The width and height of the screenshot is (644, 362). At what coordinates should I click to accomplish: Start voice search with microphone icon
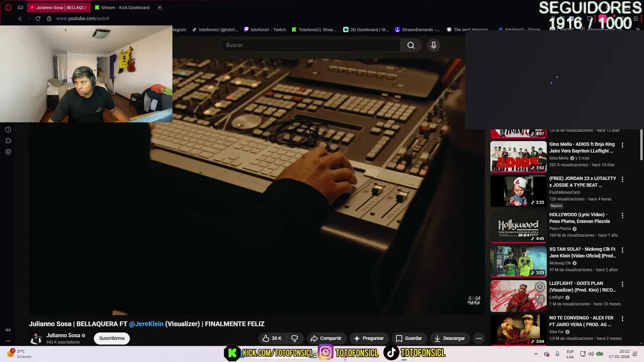point(434,45)
